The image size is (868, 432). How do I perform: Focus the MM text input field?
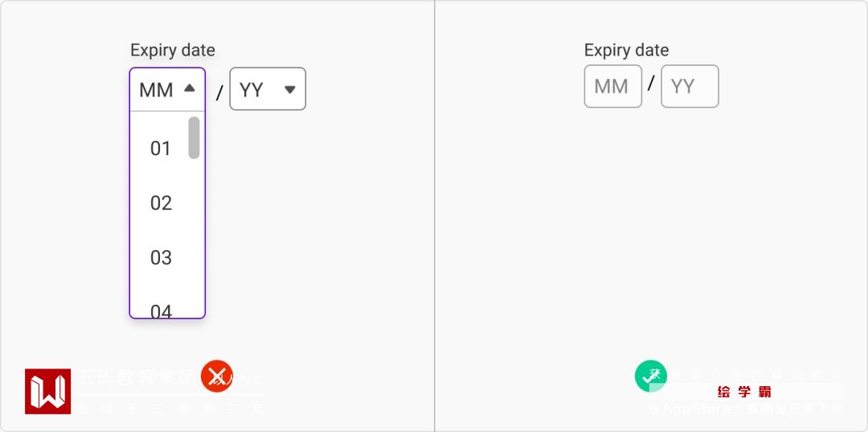(x=612, y=86)
